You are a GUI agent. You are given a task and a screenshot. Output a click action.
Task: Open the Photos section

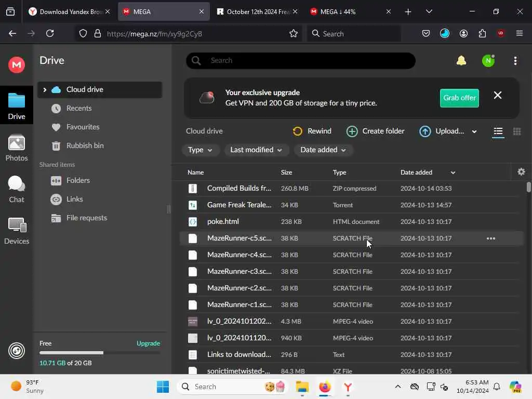click(16, 148)
